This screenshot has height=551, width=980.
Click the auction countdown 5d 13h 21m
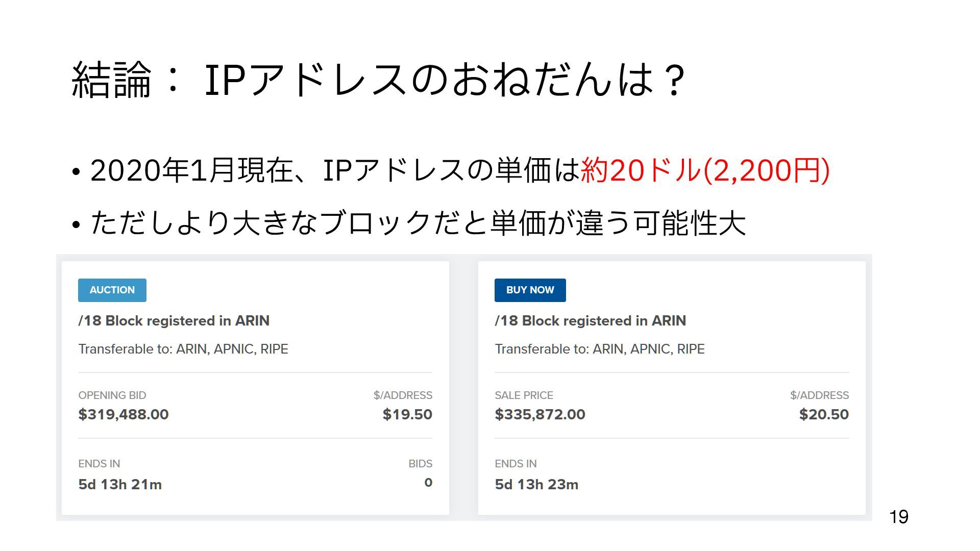pyautogui.click(x=120, y=484)
